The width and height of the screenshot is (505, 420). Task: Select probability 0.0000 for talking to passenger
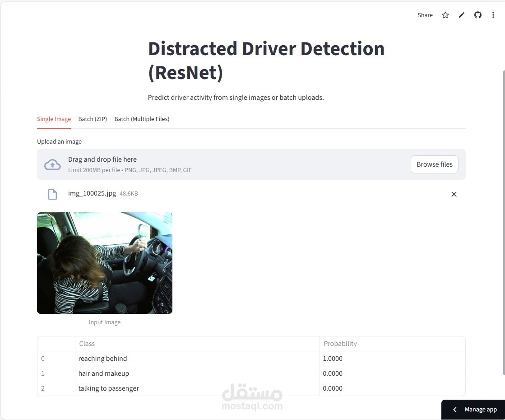click(x=392, y=388)
